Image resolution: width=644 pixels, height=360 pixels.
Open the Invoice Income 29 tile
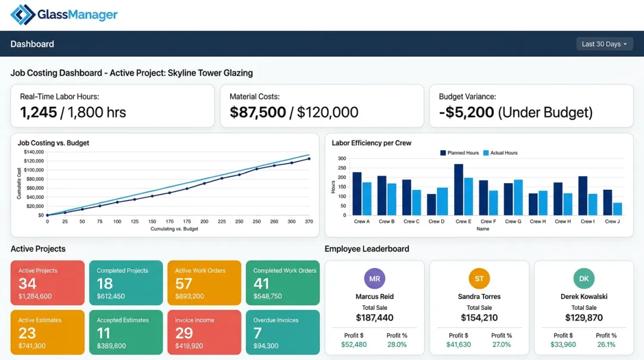(204, 332)
